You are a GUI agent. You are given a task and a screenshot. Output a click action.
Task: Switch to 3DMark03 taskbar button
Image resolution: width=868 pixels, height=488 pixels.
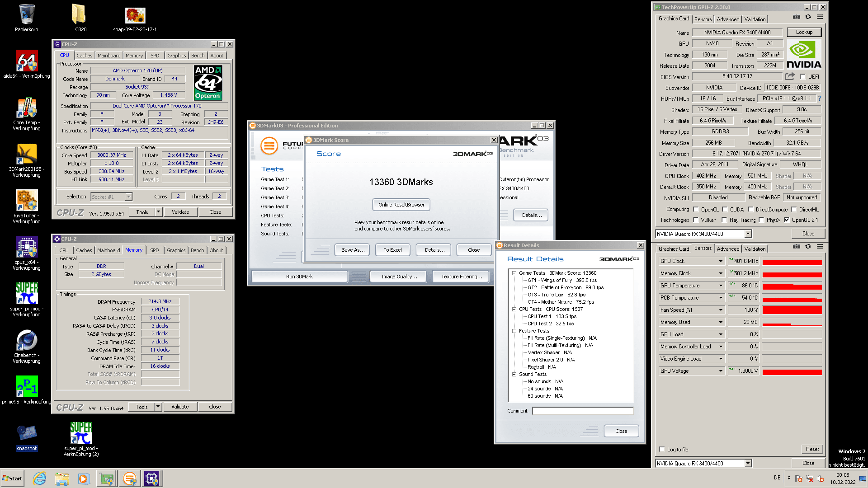(129, 479)
